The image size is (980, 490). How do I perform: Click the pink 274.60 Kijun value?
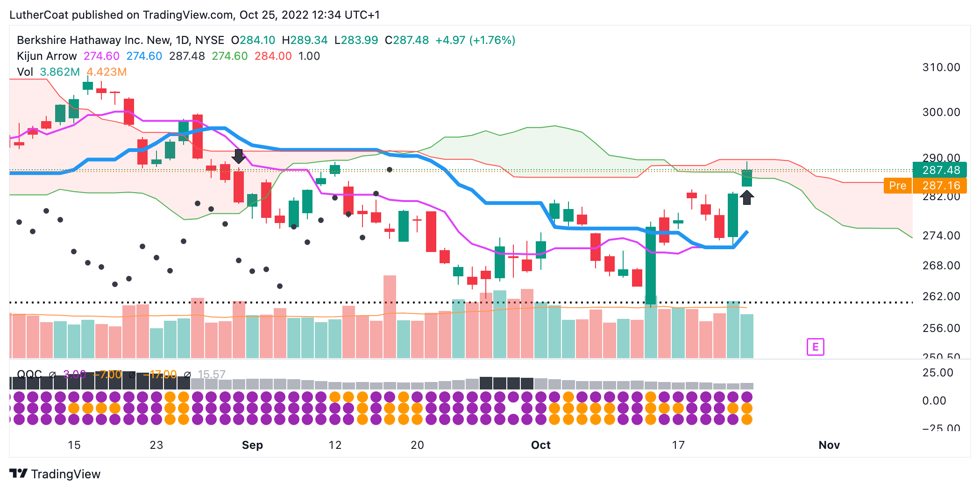(101, 56)
